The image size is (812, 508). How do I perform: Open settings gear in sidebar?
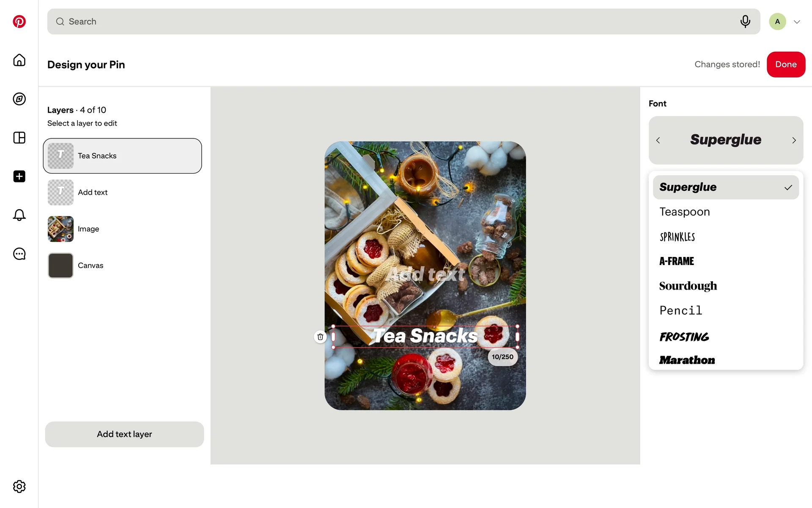(19, 486)
